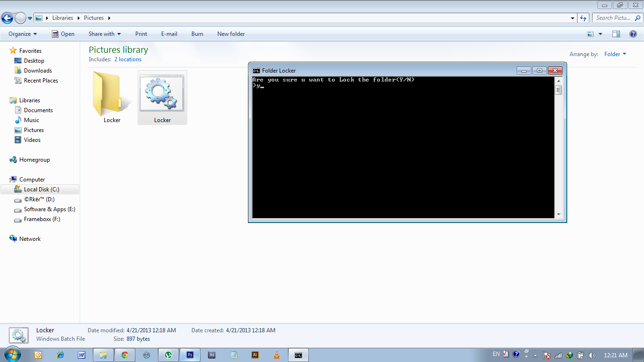Open the Notepad icon in the taskbar
This screenshot has width=644, height=362.
click(233, 355)
